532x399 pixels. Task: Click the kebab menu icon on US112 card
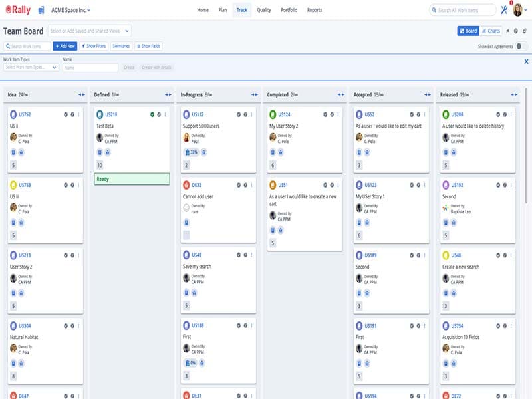tap(251, 114)
